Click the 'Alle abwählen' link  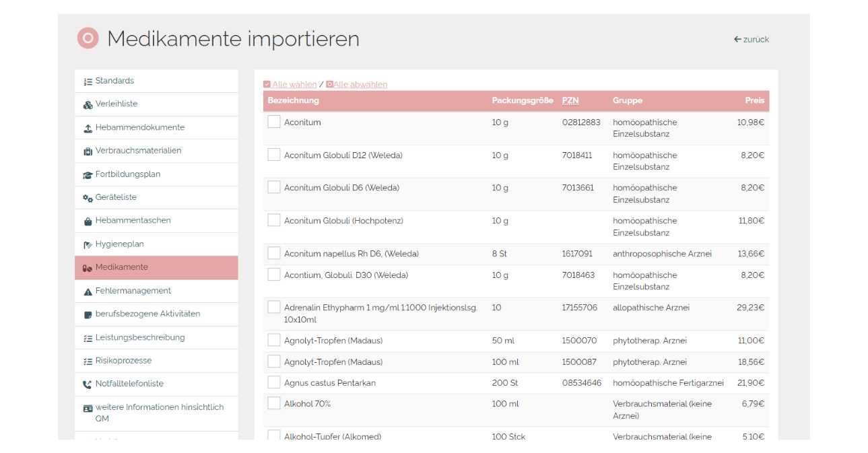pos(360,84)
